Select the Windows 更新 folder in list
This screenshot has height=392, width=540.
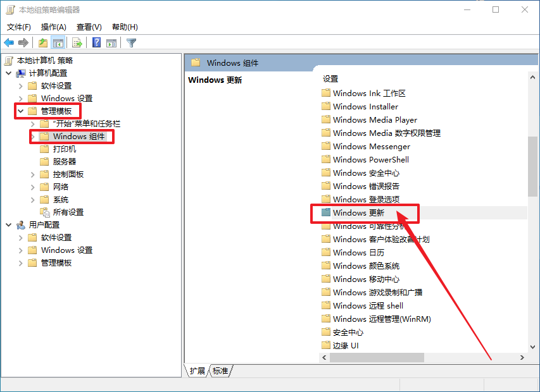tap(358, 213)
